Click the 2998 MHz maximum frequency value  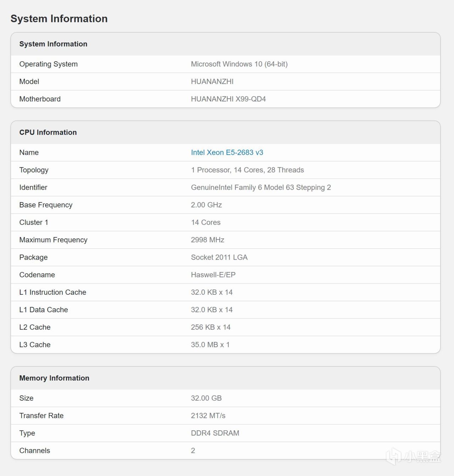[207, 240]
